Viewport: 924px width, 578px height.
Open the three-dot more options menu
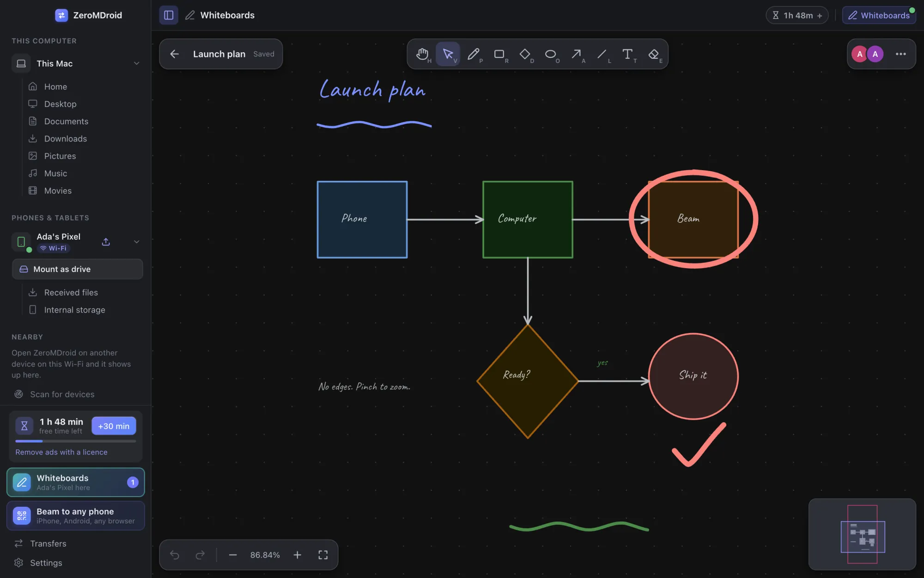(900, 54)
